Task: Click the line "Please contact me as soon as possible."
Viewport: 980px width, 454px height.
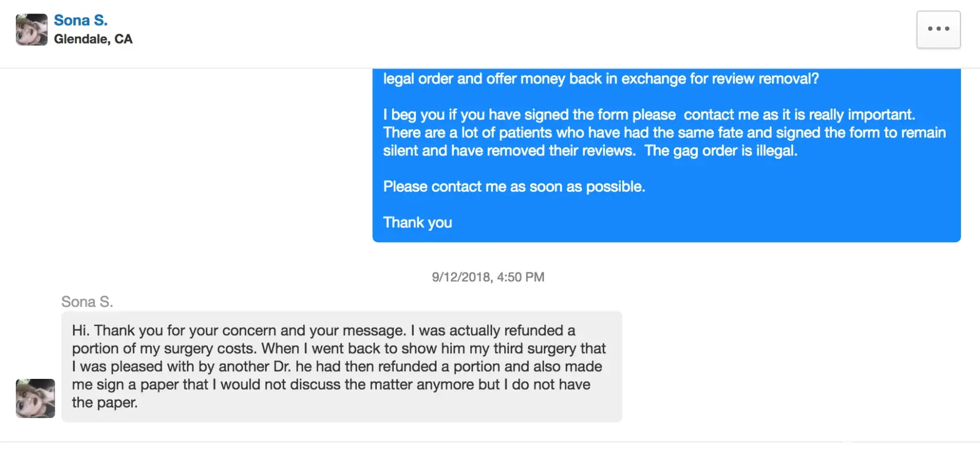Action: pyautogui.click(x=514, y=187)
